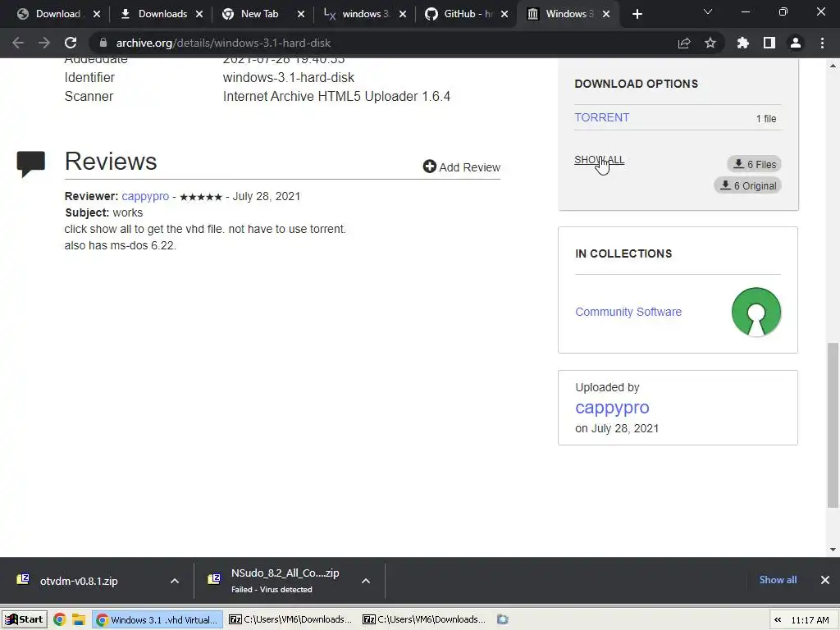840x630 pixels.
Task: Close the Downloads tab
Action: [199, 14]
